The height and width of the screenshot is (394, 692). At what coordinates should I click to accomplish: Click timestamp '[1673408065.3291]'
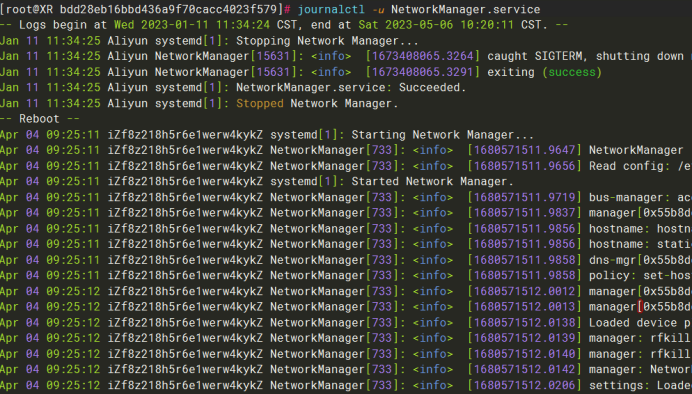[422, 72]
